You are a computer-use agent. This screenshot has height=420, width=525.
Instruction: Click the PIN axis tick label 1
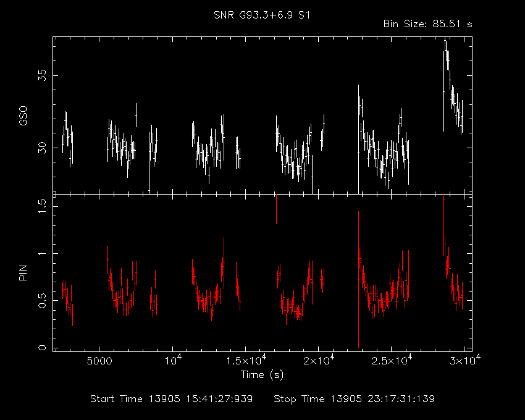tap(42, 253)
